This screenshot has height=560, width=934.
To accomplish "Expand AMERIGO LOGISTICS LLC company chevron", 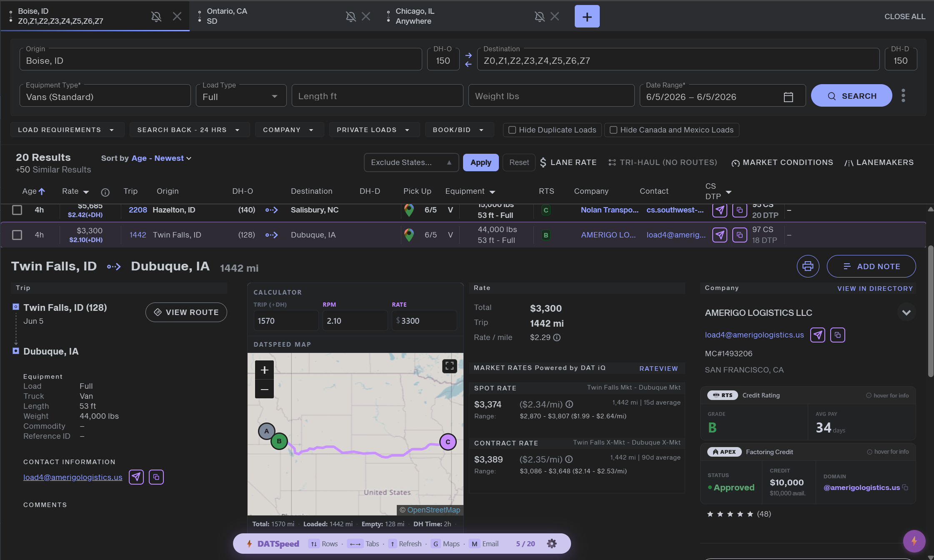I will pyautogui.click(x=906, y=312).
